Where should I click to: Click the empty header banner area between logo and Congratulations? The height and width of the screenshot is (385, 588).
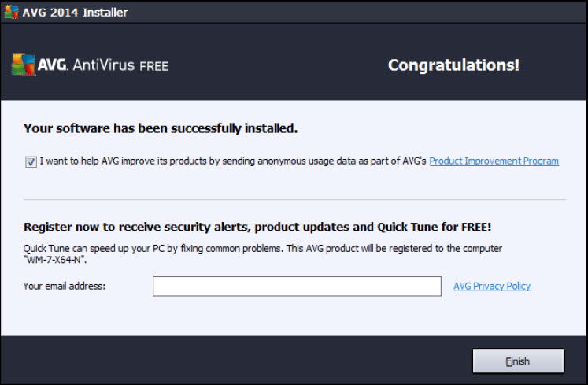[x=276, y=65]
